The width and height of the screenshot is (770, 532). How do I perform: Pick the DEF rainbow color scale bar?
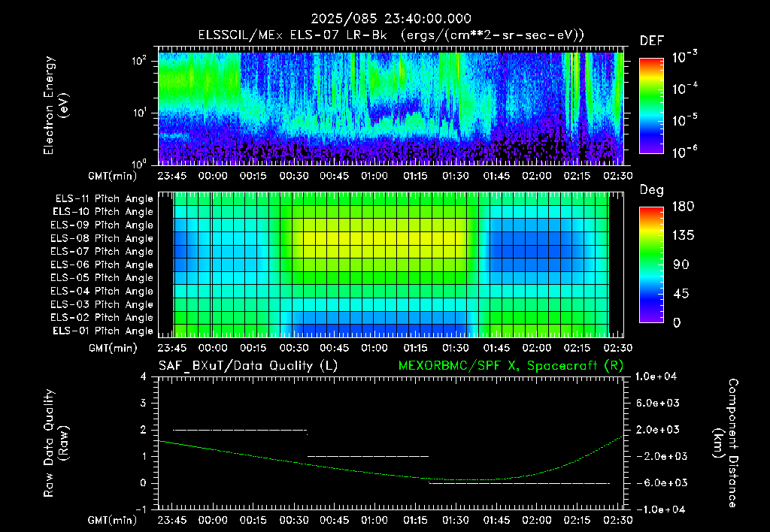[x=651, y=105]
